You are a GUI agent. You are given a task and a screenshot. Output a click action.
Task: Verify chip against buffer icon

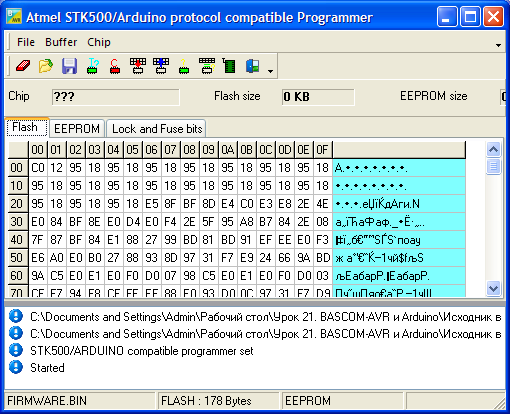pyautogui.click(x=207, y=66)
